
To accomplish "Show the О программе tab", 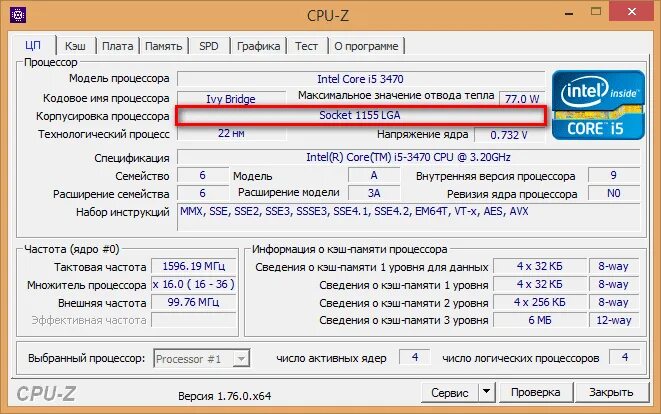I will pyautogui.click(x=366, y=46).
